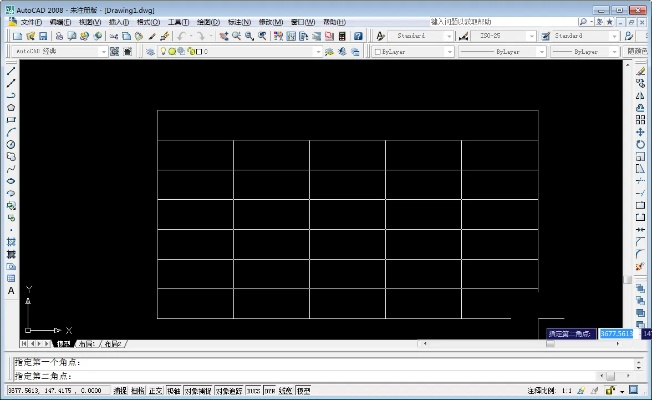Toggle DYN dynamic input in status bar
Screen dimensions: 652x400
pyautogui.click(x=270, y=390)
